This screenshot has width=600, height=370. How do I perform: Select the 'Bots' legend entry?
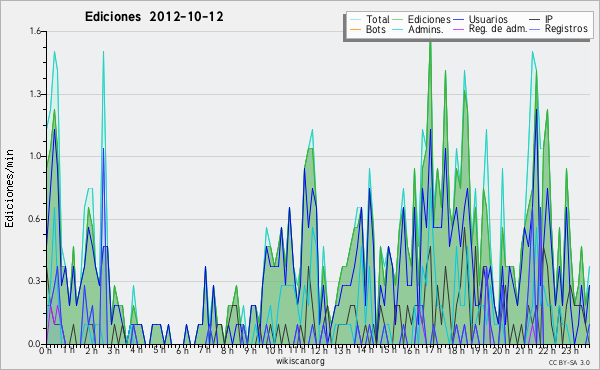[x=376, y=29]
